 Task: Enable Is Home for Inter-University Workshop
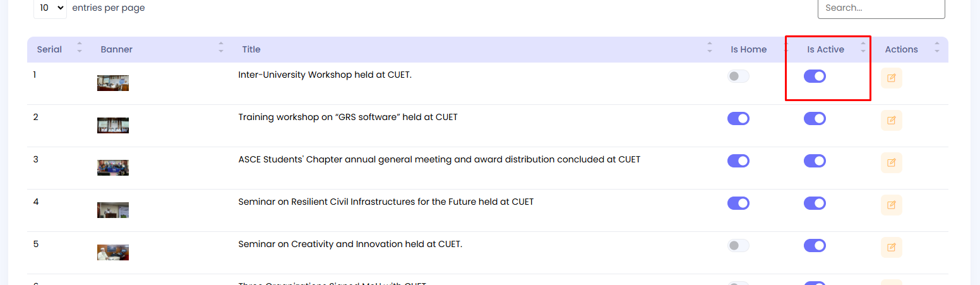(738, 76)
